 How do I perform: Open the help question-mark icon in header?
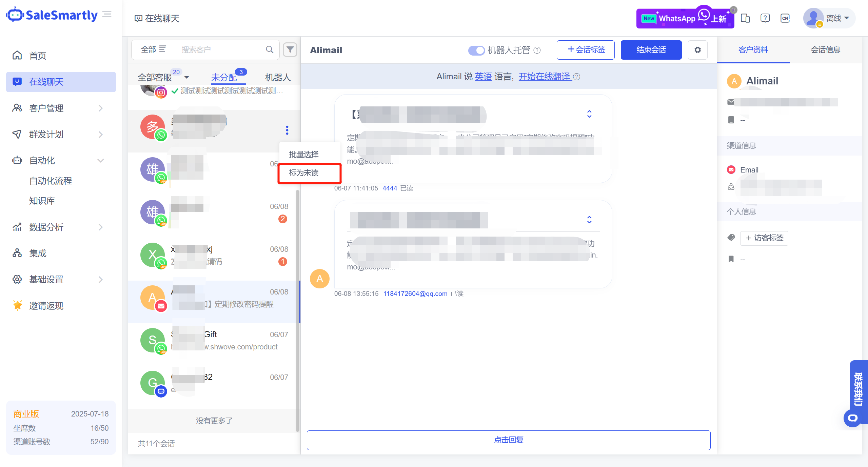coord(765,18)
